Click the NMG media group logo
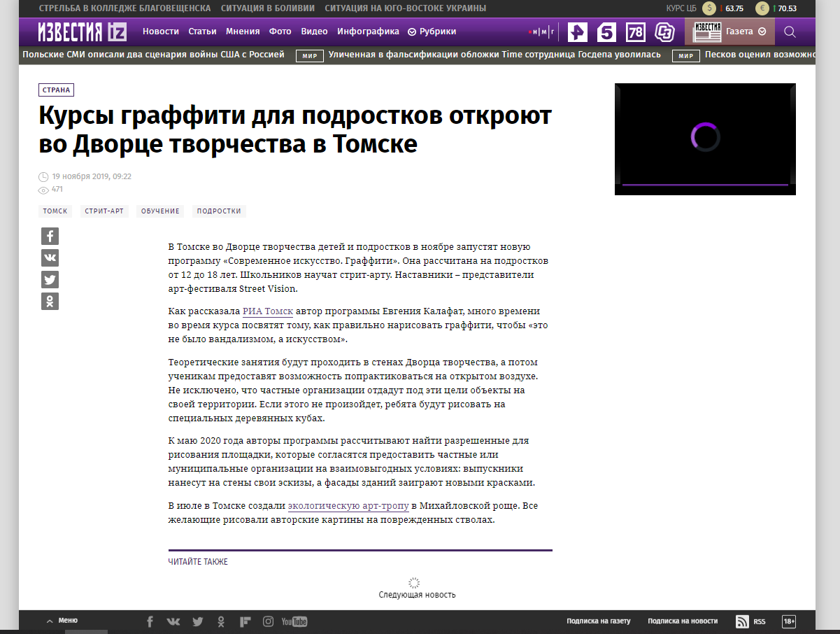The image size is (840, 634). point(542,32)
